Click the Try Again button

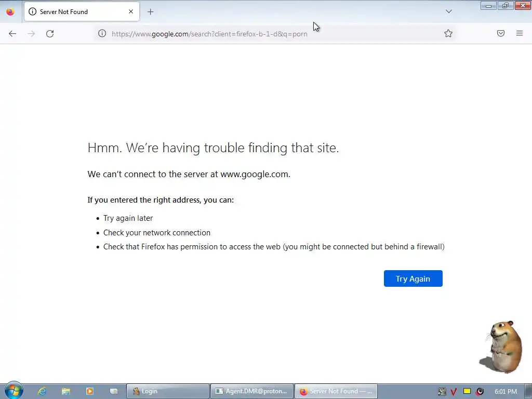[x=413, y=278]
